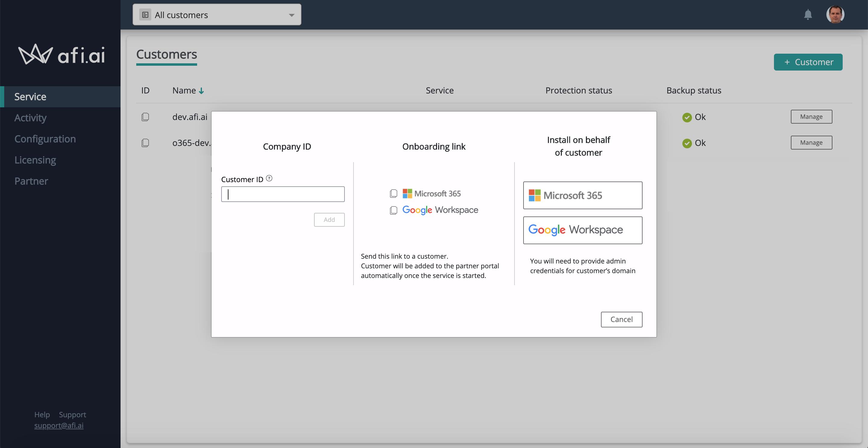Image resolution: width=868 pixels, height=448 pixels.
Task: Open the notifications bell
Action: (808, 15)
